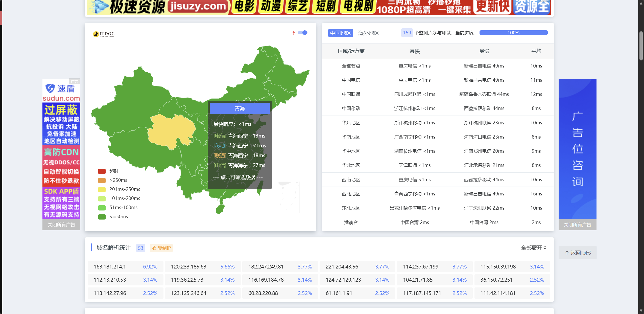This screenshot has height=314, width=644.
Task: Click the copy icon in 复制IP button
Action: pyautogui.click(x=154, y=248)
